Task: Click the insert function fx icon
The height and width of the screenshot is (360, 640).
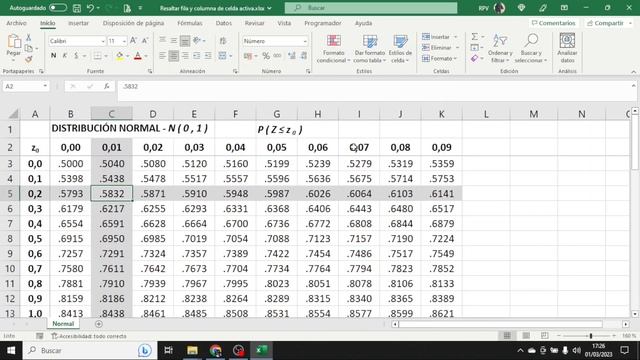Action: click(x=107, y=87)
